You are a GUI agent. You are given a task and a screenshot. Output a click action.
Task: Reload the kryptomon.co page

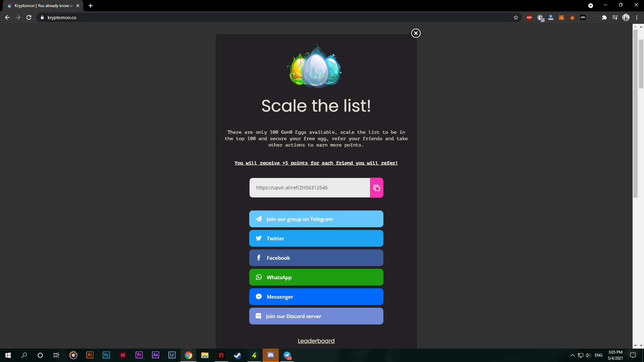pyautogui.click(x=29, y=17)
